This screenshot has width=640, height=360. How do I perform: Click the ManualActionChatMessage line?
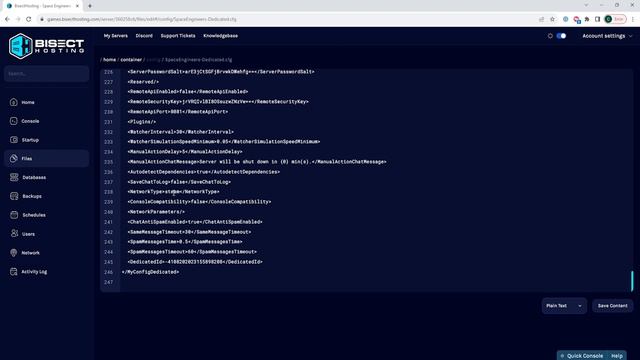point(257,162)
